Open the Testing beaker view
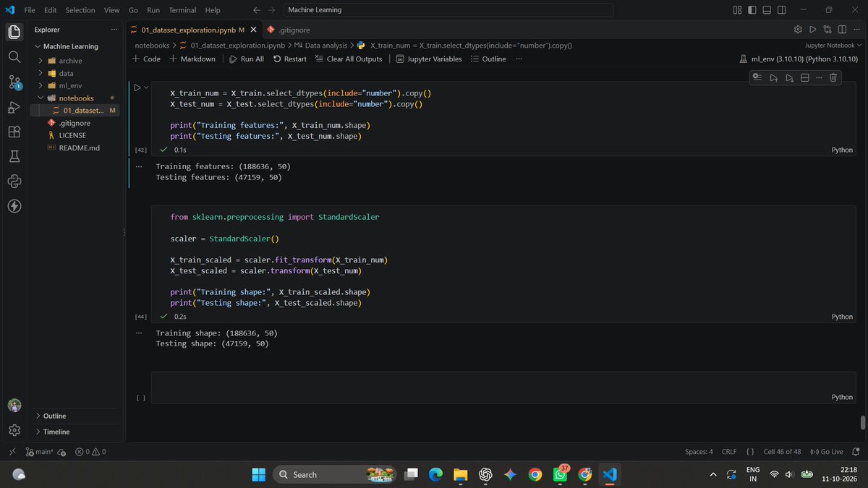 pos(14,156)
